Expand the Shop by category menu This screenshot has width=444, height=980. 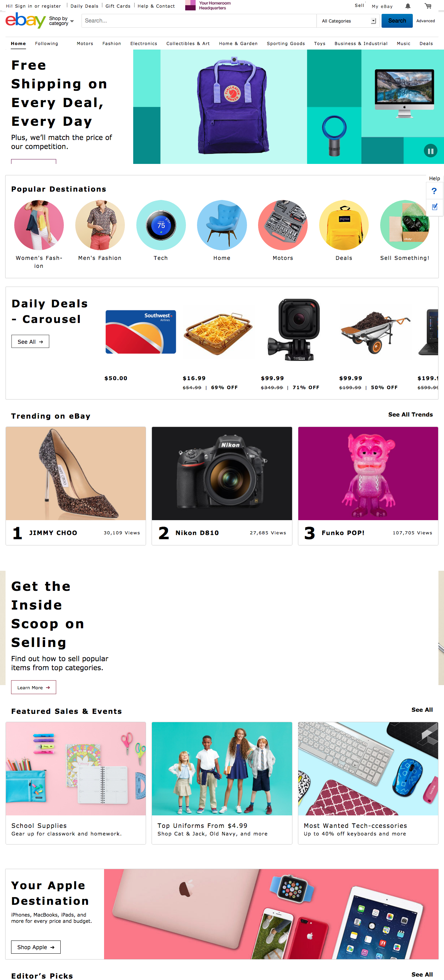[x=61, y=21]
